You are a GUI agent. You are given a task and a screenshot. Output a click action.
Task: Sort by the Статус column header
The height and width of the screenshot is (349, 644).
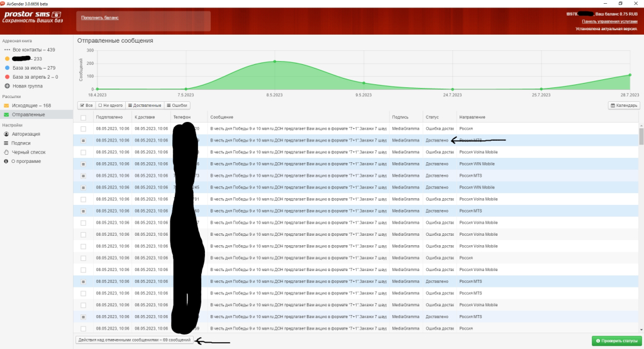click(432, 118)
